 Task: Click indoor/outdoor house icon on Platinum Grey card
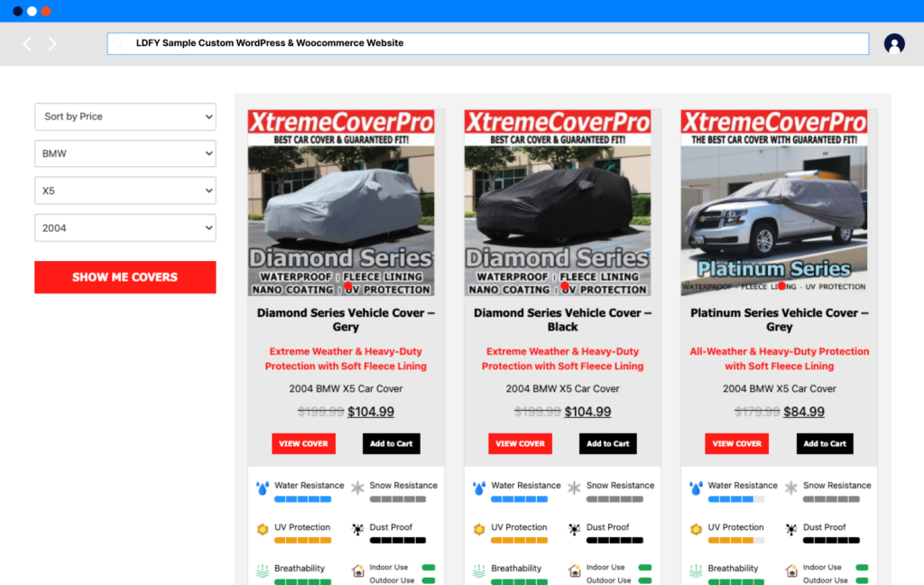pyautogui.click(x=791, y=571)
